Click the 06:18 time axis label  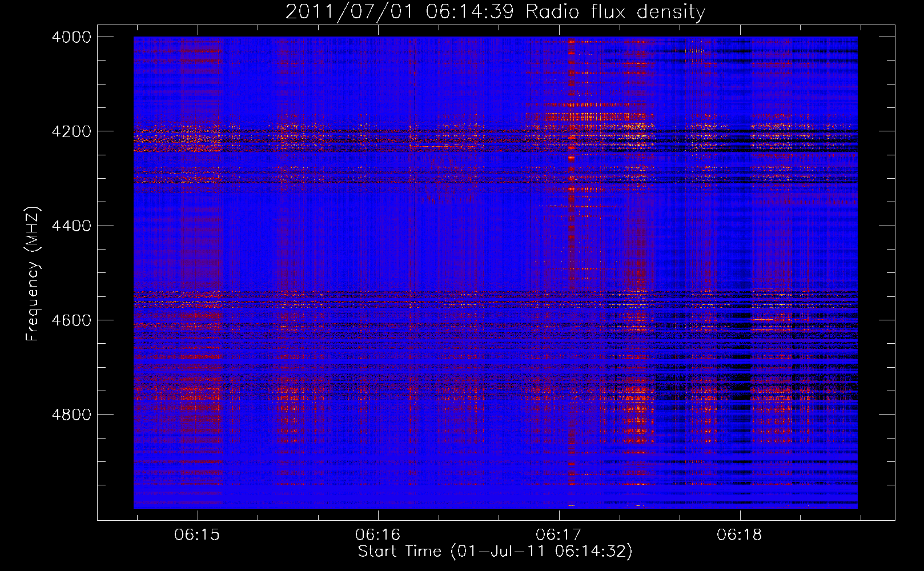740,535
